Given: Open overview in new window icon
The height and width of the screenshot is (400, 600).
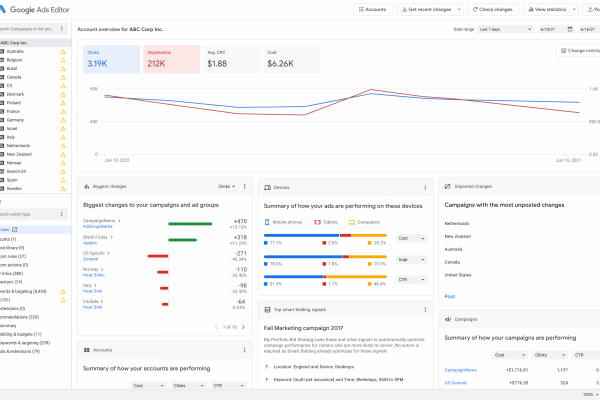Looking at the screenshot, I should (15, 230).
